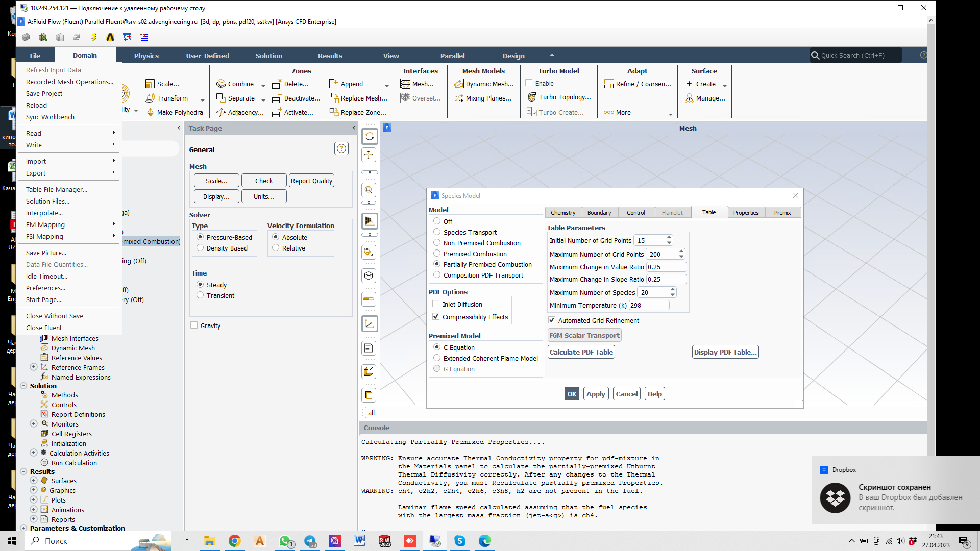Expand the Reference Frames tree node
The image size is (980, 551).
tap(34, 367)
